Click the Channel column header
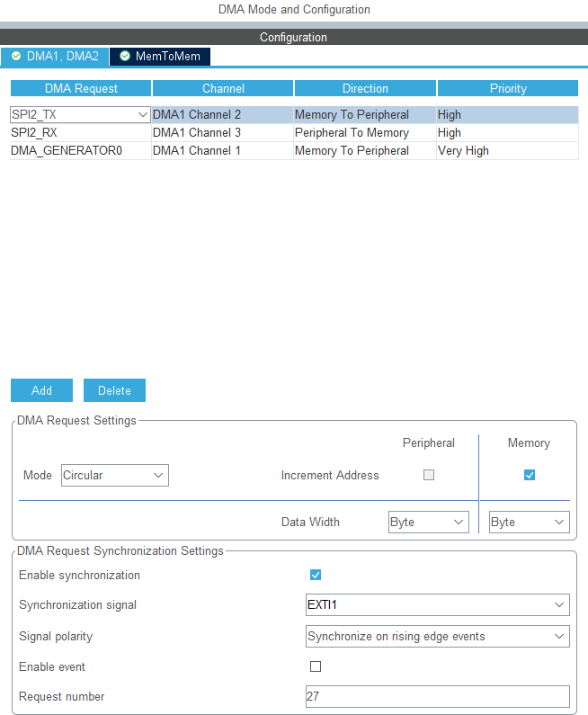 223,88
